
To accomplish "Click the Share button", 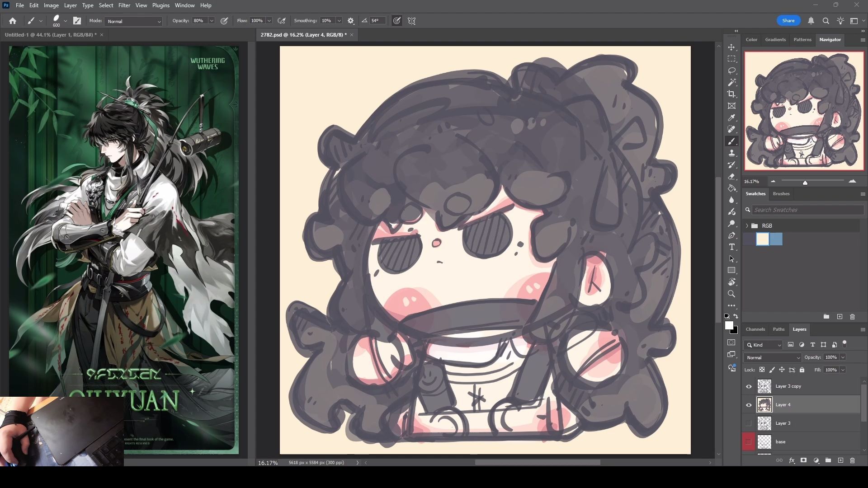I will [788, 21].
